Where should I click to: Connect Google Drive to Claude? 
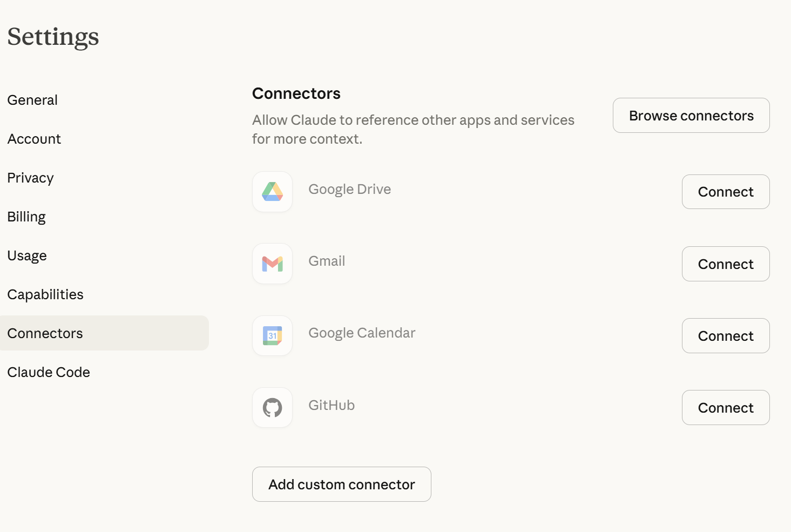(726, 192)
